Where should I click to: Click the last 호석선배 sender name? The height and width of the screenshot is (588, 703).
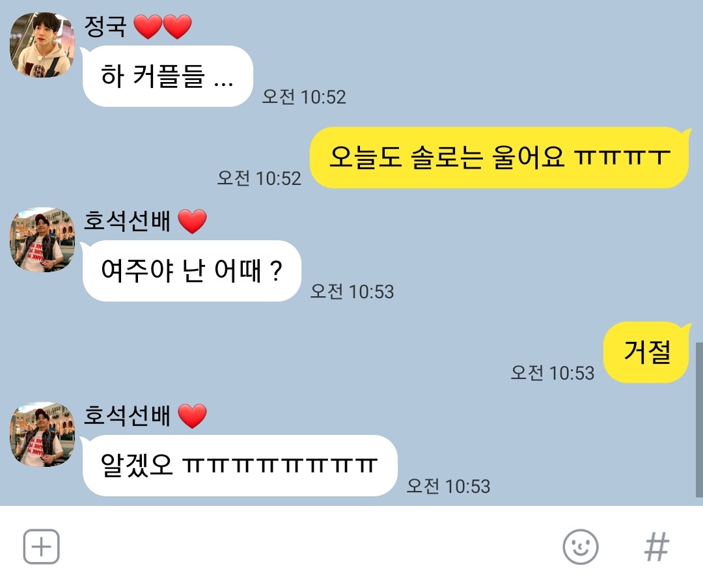pyautogui.click(x=127, y=416)
